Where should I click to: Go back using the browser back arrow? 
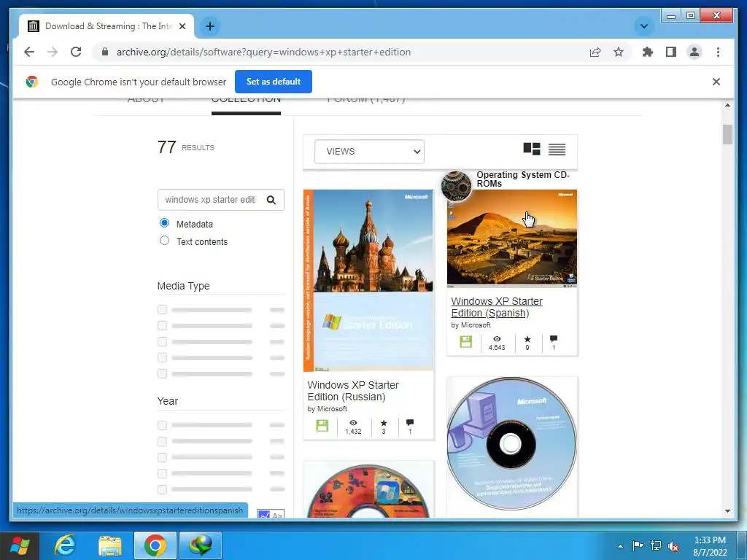click(x=29, y=52)
